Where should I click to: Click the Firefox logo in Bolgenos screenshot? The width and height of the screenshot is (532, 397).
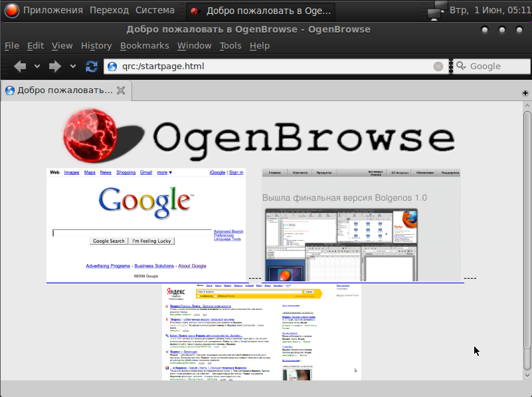(410, 218)
